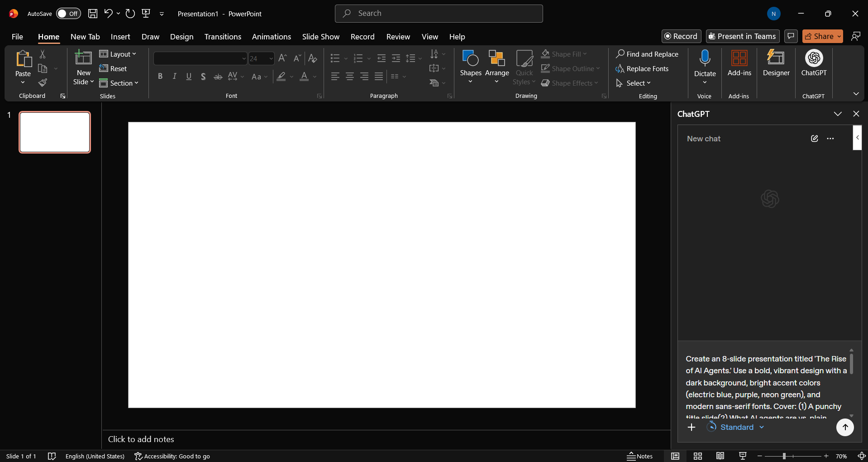The height and width of the screenshot is (462, 868).
Task: Change Standard model dropdown
Action: pos(736,427)
